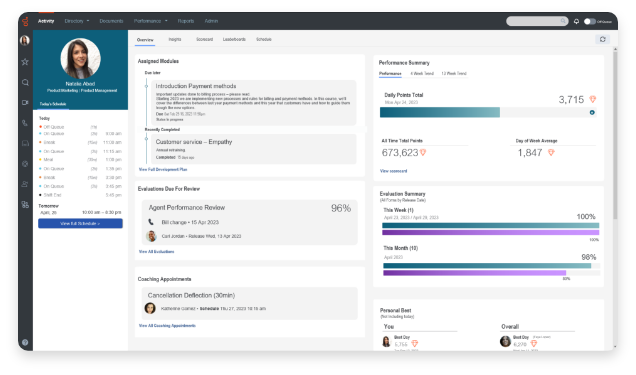The height and width of the screenshot is (375, 636).
Task: Click Katherine Gomez's avatar
Action: 150,308
